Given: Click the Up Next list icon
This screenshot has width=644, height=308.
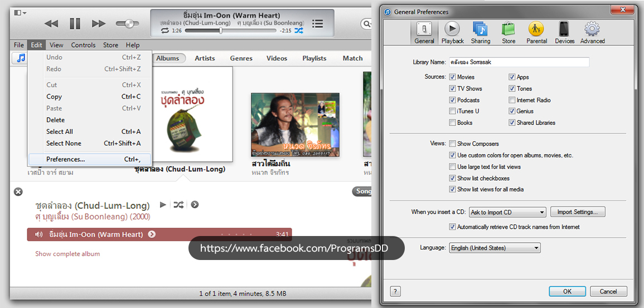Looking at the screenshot, I should pos(317,23).
